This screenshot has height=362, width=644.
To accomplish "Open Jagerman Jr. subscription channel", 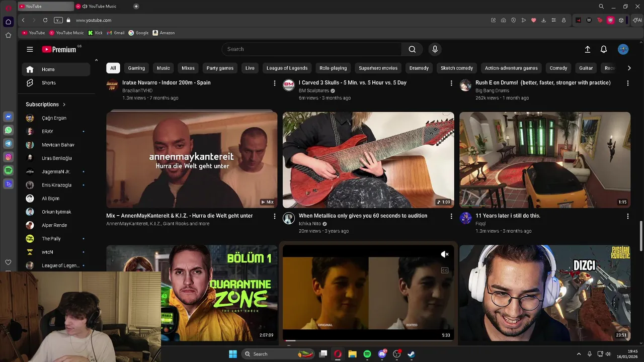I will [56, 171].
